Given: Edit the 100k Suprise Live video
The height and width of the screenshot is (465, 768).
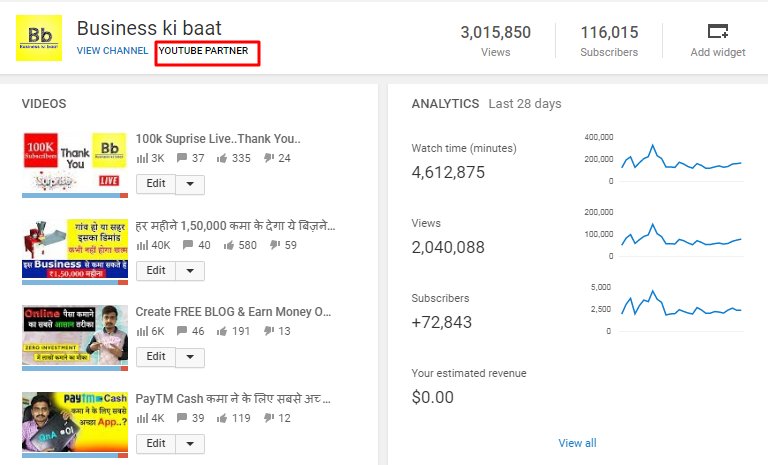Looking at the screenshot, I should [x=156, y=184].
